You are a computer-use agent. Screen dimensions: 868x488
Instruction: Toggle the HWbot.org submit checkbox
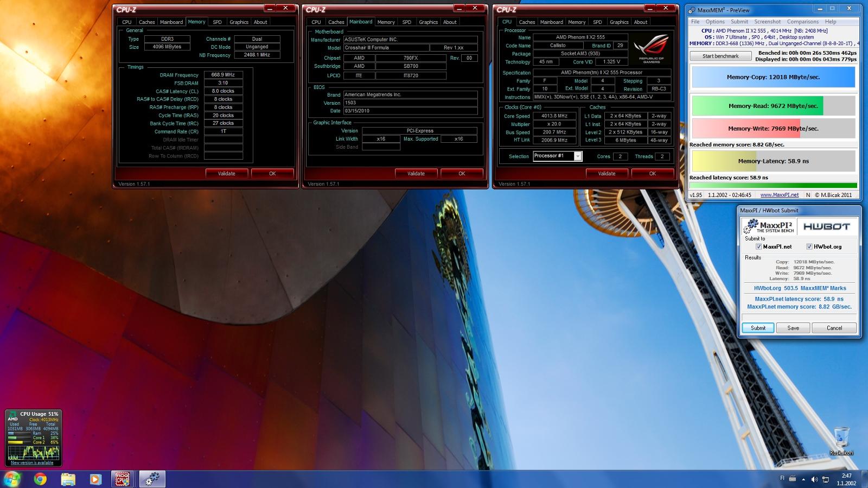(809, 246)
